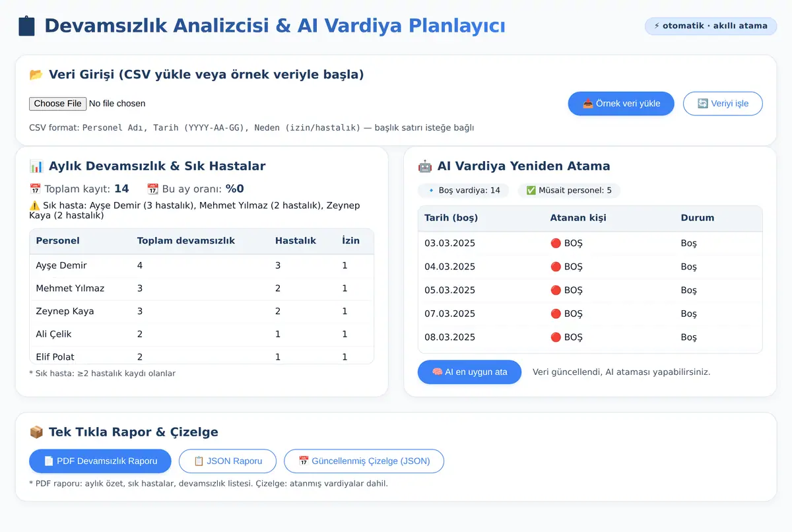Click the Veri güncellendi status message
792x532 pixels.
(x=621, y=372)
